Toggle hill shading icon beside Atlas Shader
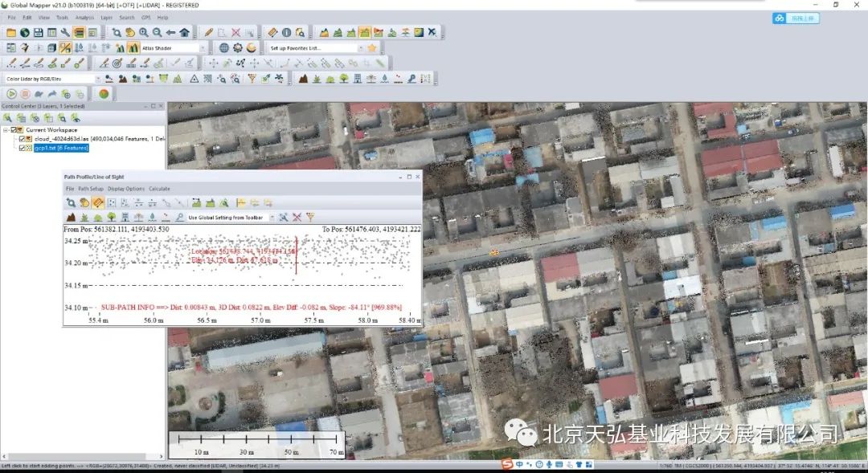Image resolution: width=868 pixels, height=473 pixels. 133,48
